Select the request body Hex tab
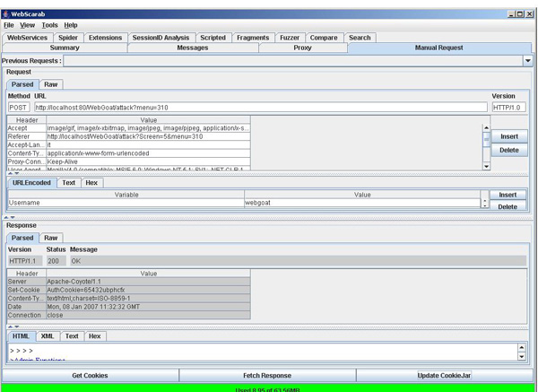538x392 pixels. 91,183
